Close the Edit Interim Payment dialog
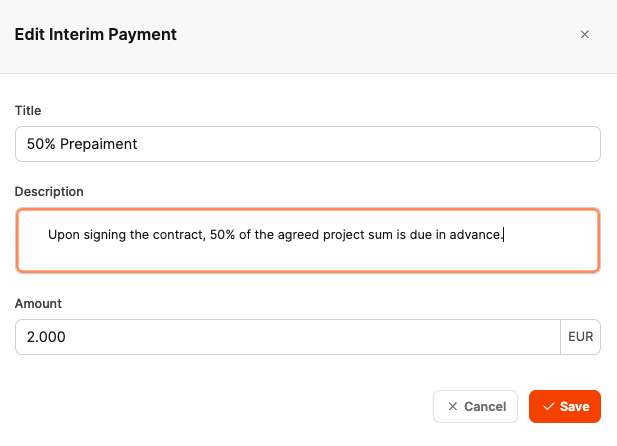The width and height of the screenshot is (617, 446). coord(585,34)
